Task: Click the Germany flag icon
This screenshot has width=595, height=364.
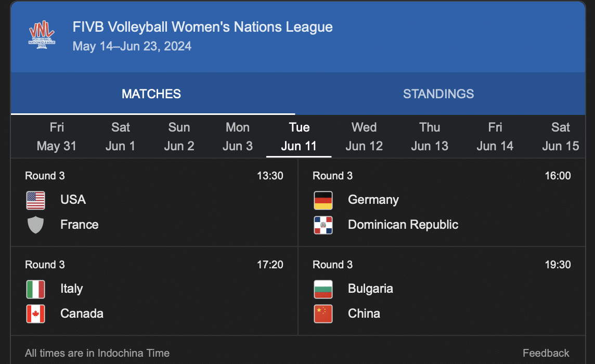Action: (323, 200)
